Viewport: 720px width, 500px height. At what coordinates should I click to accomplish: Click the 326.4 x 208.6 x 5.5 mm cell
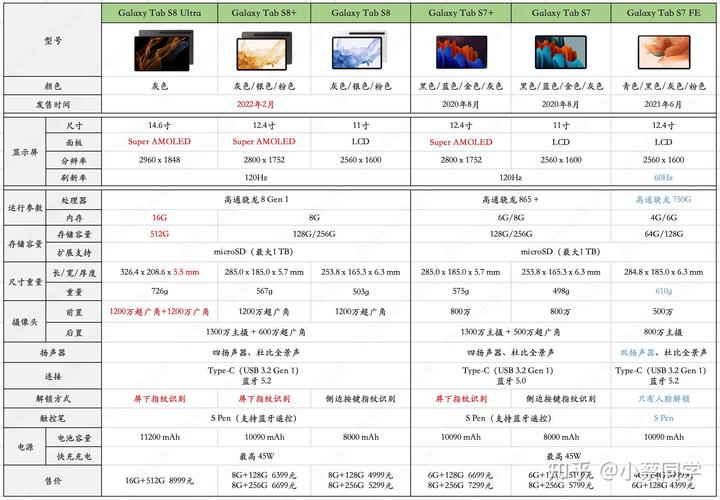[159, 272]
